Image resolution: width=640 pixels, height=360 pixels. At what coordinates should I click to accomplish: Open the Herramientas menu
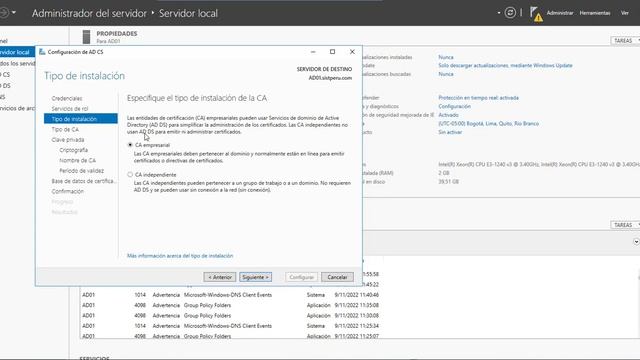point(595,13)
